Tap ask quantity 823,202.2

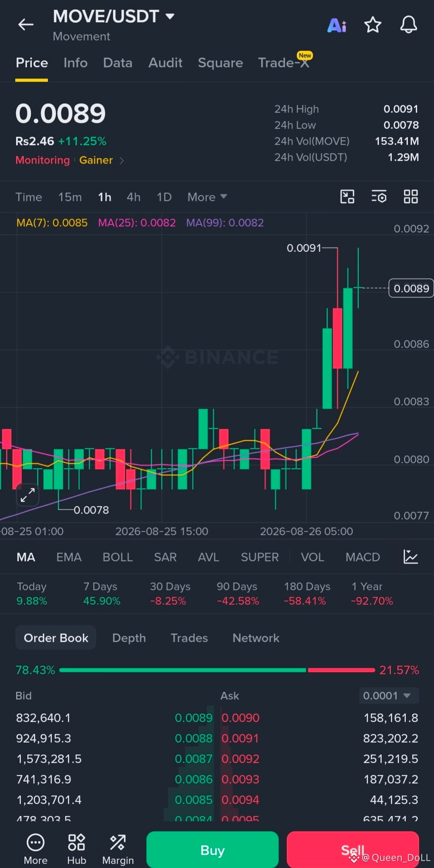coord(391,738)
